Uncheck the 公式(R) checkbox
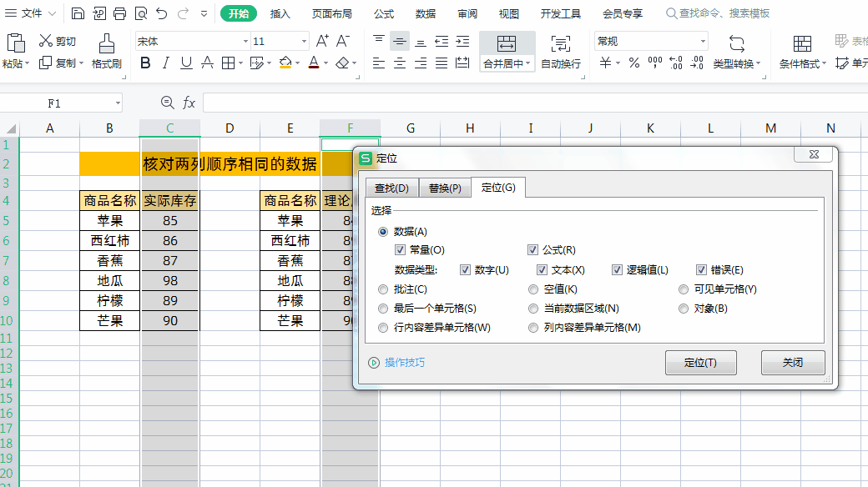 coord(532,250)
